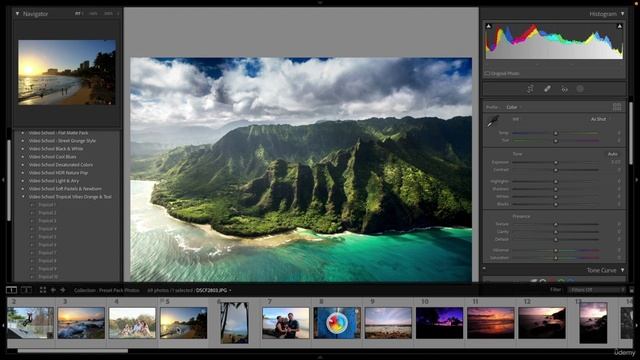Collapse the Histogram panel

pyautogui.click(x=622, y=13)
